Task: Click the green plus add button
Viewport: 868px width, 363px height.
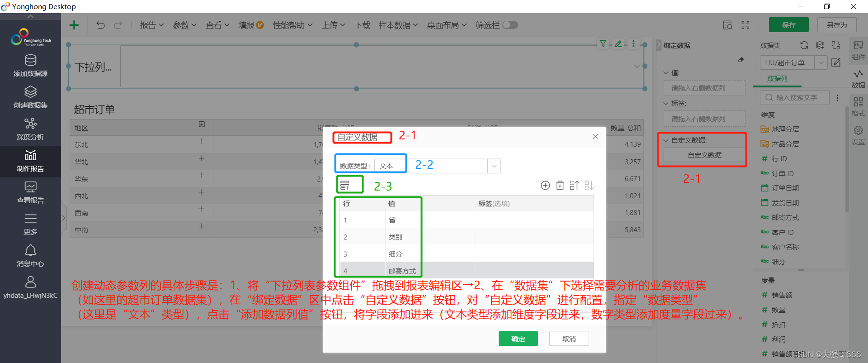Action: (x=74, y=25)
